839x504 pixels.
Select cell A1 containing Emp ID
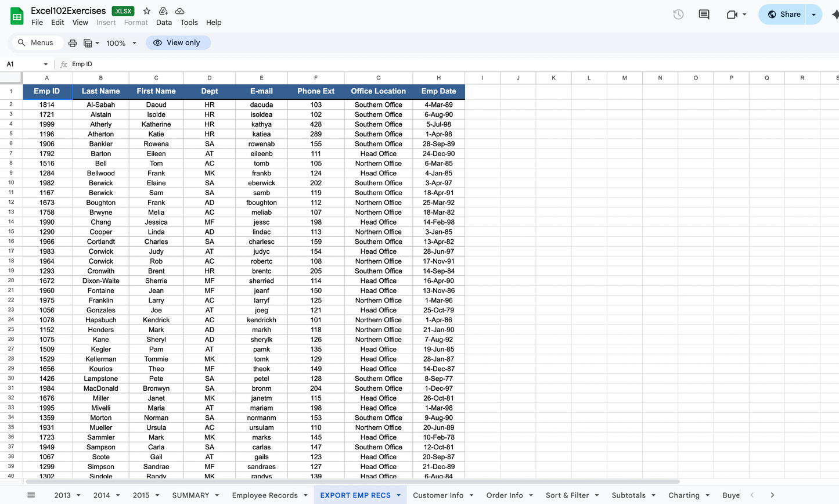point(46,91)
